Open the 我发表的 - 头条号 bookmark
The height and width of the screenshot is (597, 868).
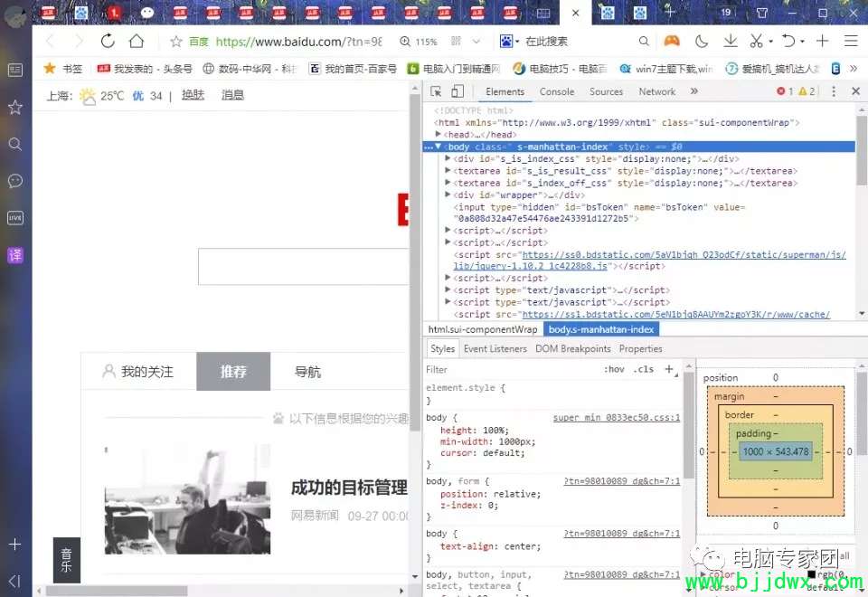pyautogui.click(x=145, y=69)
